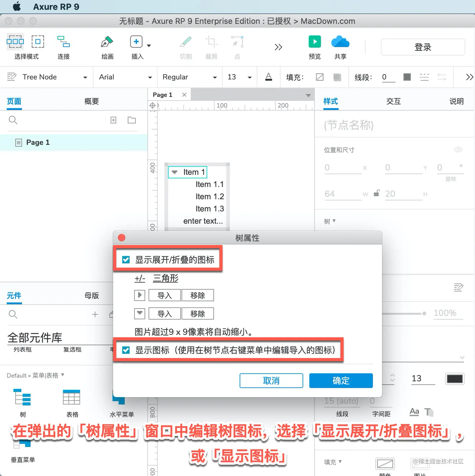The width and height of the screenshot is (475, 476).
Task: Open the Insert tool dropdown arrow
Action: click(149, 46)
